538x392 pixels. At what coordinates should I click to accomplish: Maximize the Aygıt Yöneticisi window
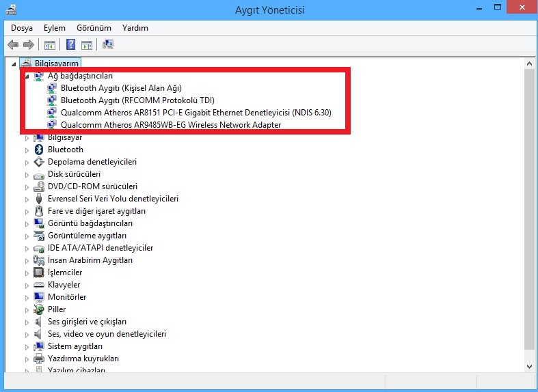(x=498, y=8)
